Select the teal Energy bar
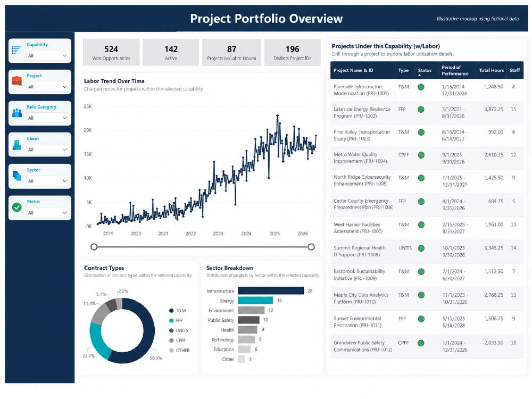Image resolution: width=532 pixels, height=399 pixels. (x=255, y=300)
